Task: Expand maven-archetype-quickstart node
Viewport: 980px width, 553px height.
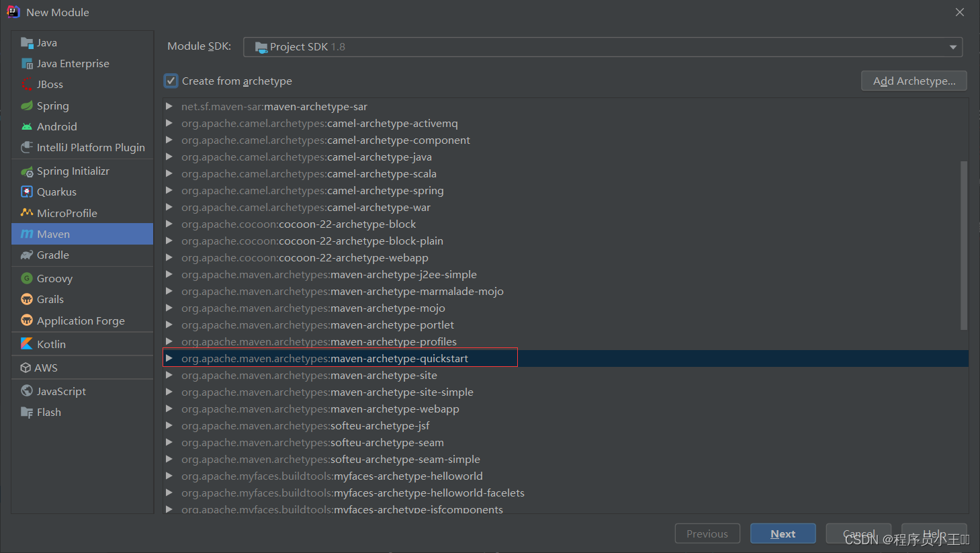Action: tap(169, 359)
